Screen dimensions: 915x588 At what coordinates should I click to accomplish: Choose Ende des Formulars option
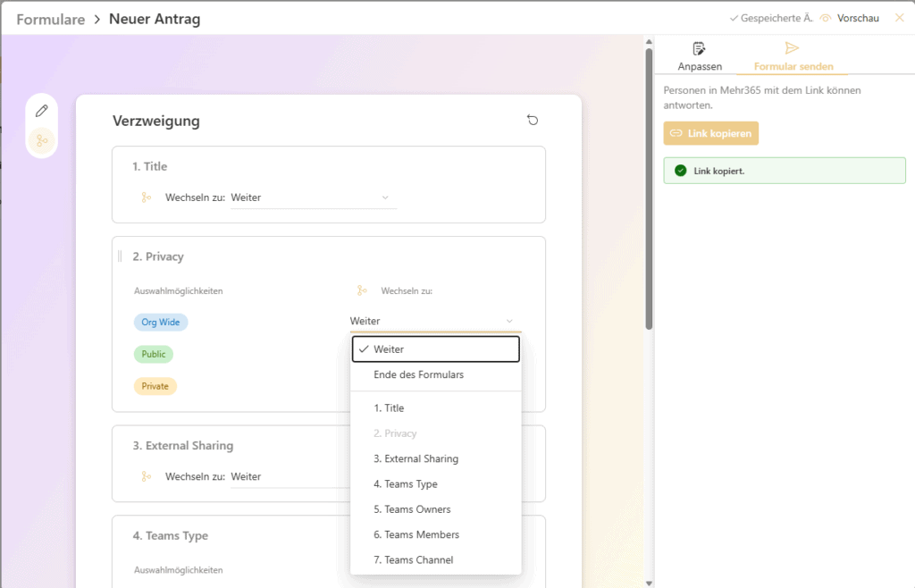[x=435, y=374]
